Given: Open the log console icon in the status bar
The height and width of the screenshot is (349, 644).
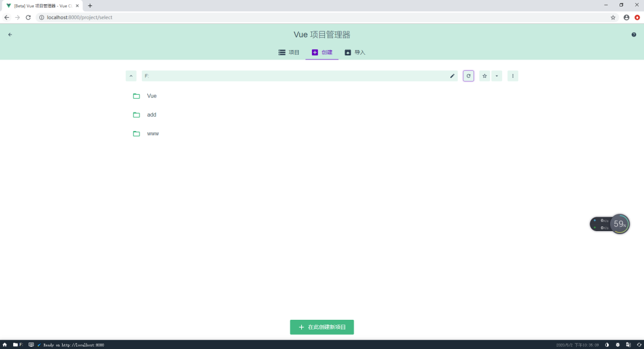Looking at the screenshot, I should tap(31, 345).
